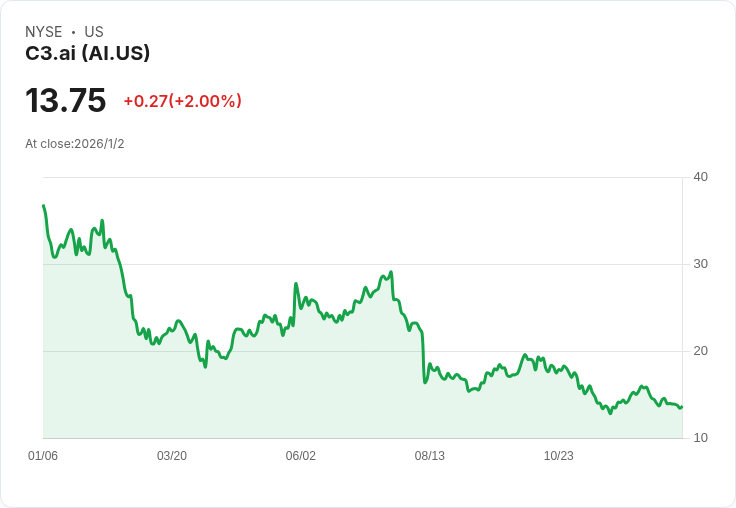Click the NYSE exchange label
736x508 pixels.
coord(43,32)
